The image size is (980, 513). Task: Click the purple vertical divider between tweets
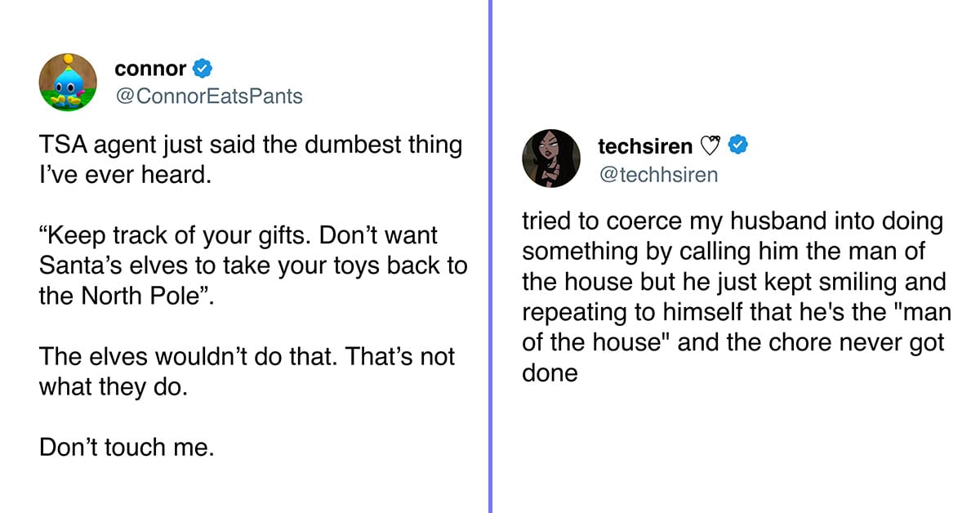[491, 256]
